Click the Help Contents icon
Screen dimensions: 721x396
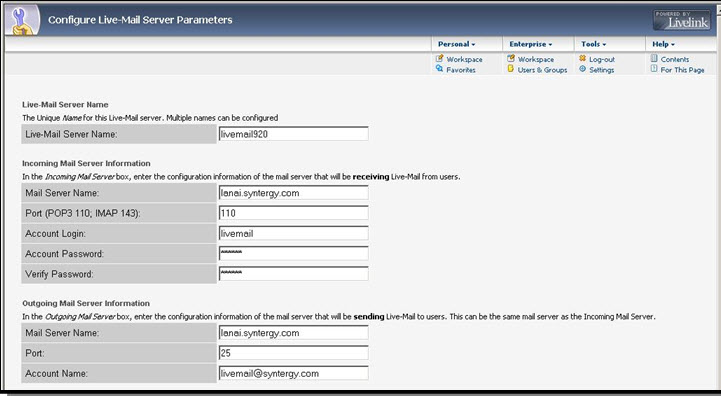pyautogui.click(x=654, y=58)
